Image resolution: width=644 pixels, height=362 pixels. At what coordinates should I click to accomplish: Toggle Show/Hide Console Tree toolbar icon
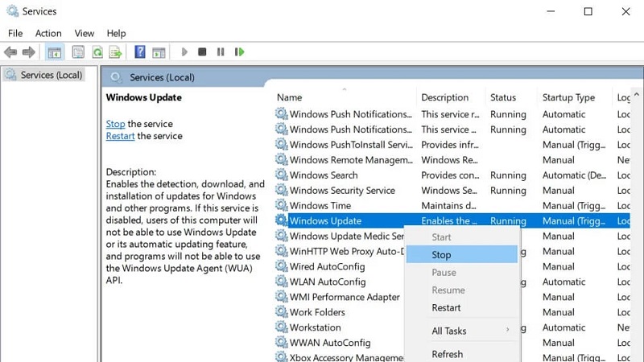[x=54, y=52]
